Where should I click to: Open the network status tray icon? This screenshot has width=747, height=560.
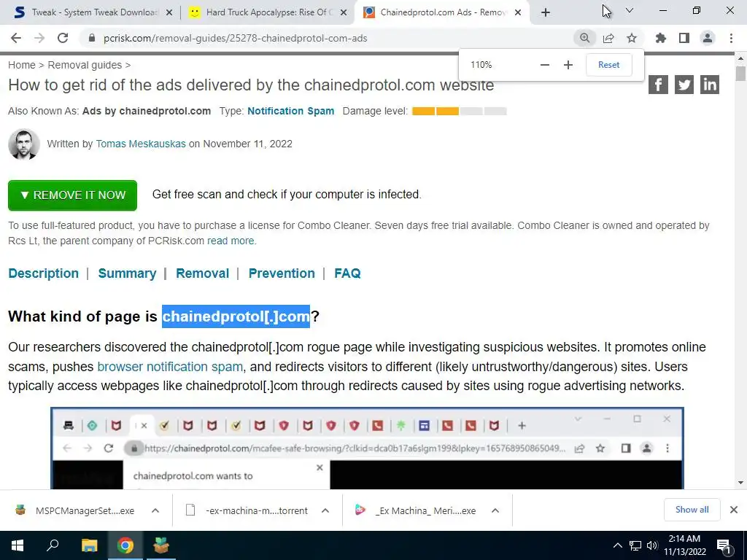(635, 545)
